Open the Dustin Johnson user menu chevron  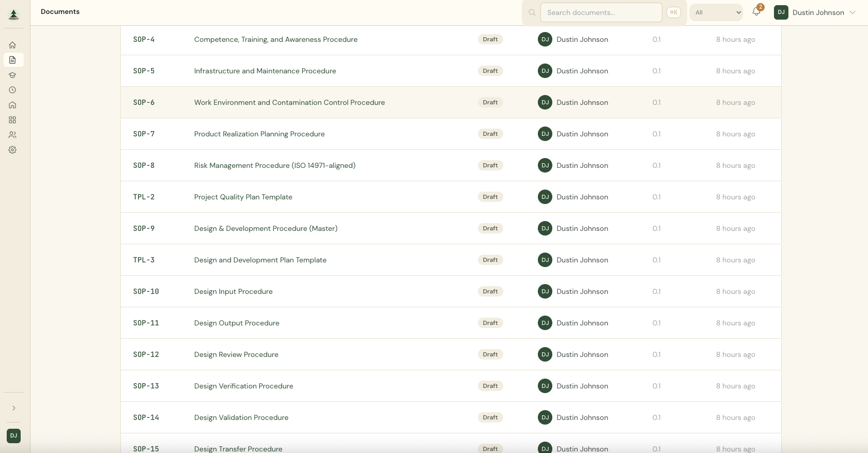point(853,12)
